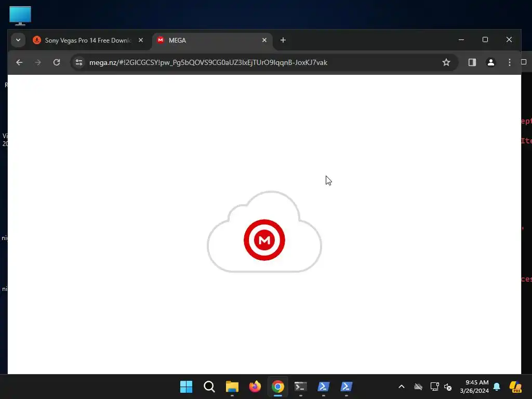Open the Copilot preview icon
Screen dimensions: 532x399
click(515, 387)
